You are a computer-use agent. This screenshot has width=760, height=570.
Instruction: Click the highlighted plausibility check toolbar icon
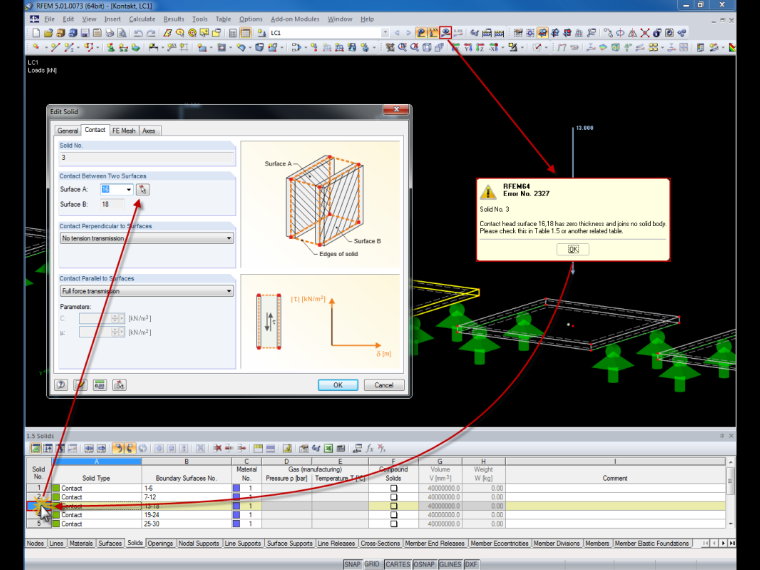[x=445, y=32]
